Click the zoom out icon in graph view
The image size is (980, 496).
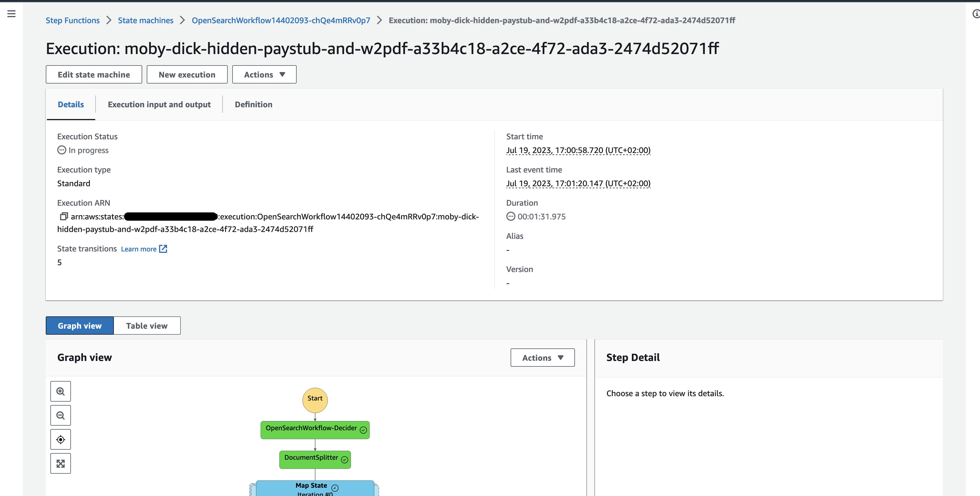(60, 415)
